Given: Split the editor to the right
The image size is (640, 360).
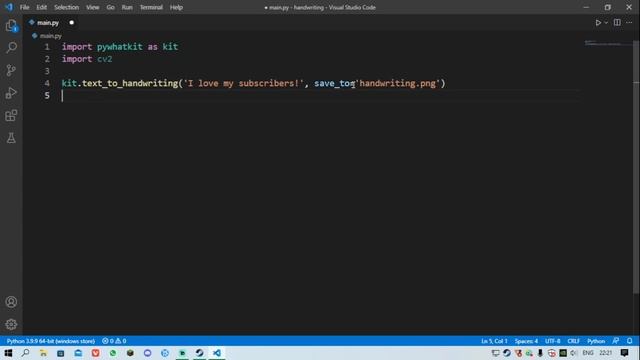Looking at the screenshot, I should [x=617, y=23].
